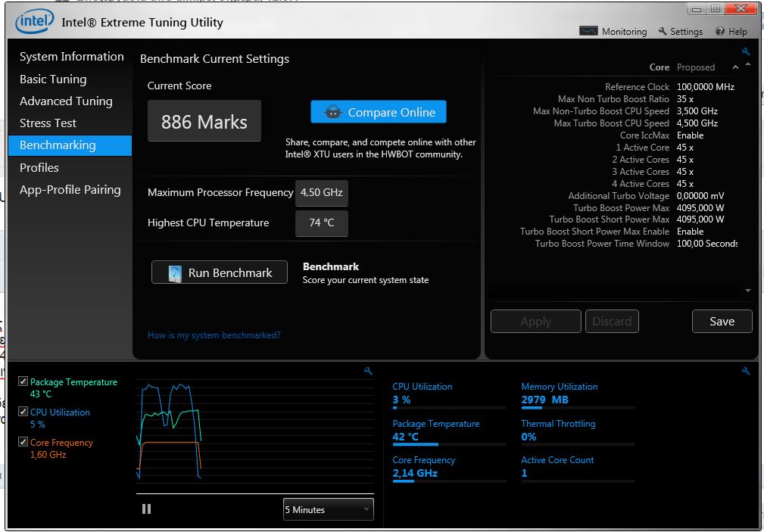This screenshot has width=764, height=532.
Task: Click the Package Temperature progress bar
Action: click(x=449, y=444)
